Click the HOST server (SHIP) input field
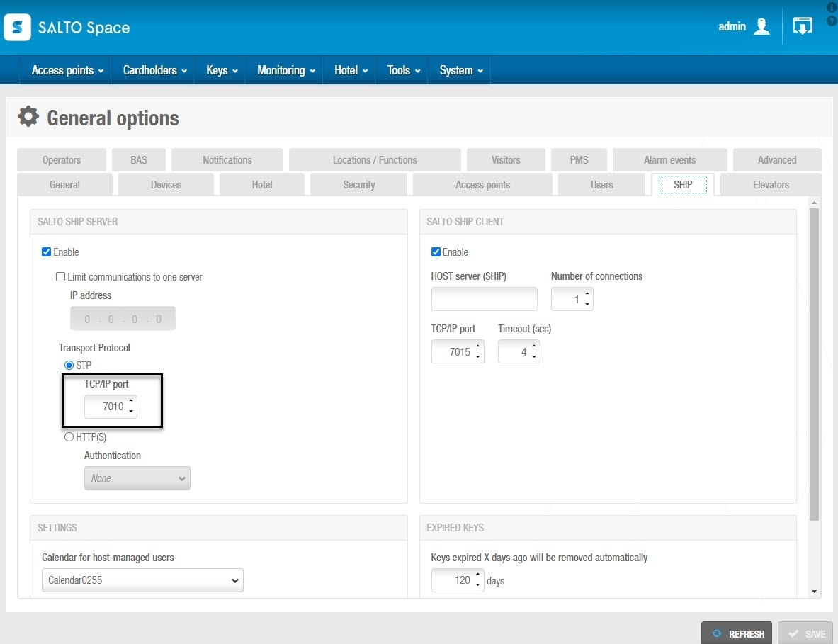 [485, 299]
